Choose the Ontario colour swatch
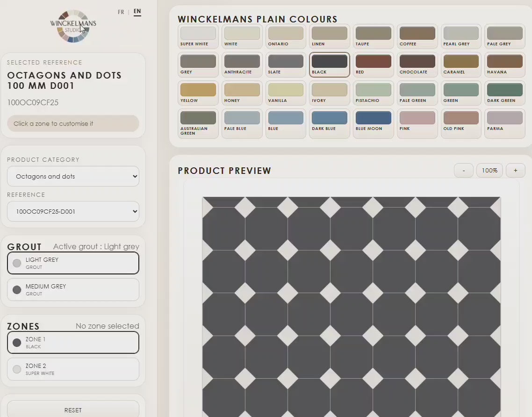This screenshot has height=417, width=532. [286, 36]
